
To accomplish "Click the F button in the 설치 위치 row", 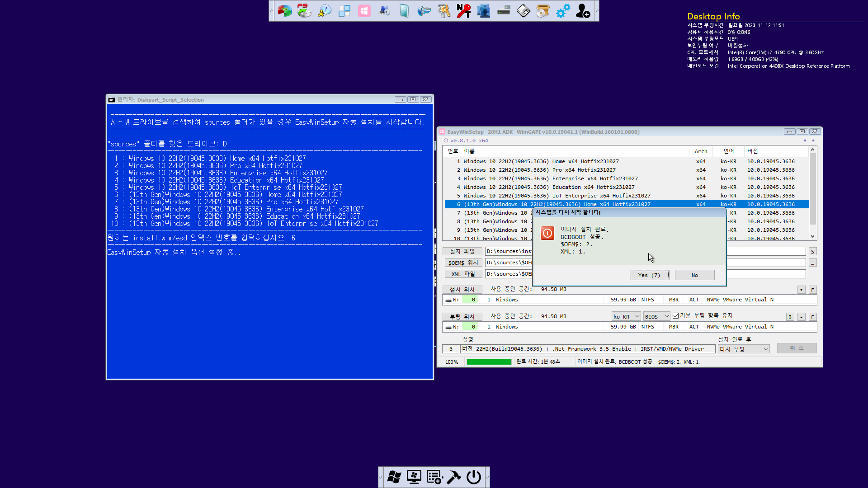I will coord(812,290).
